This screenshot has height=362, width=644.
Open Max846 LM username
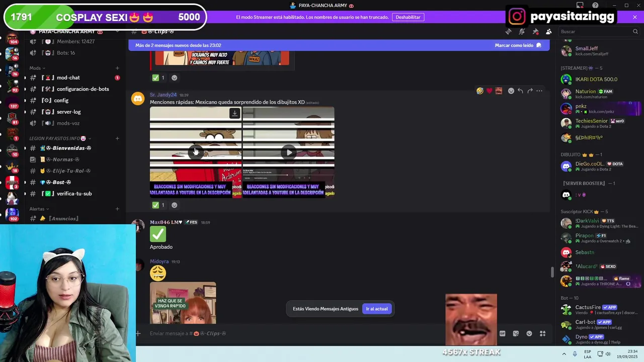tap(166, 222)
